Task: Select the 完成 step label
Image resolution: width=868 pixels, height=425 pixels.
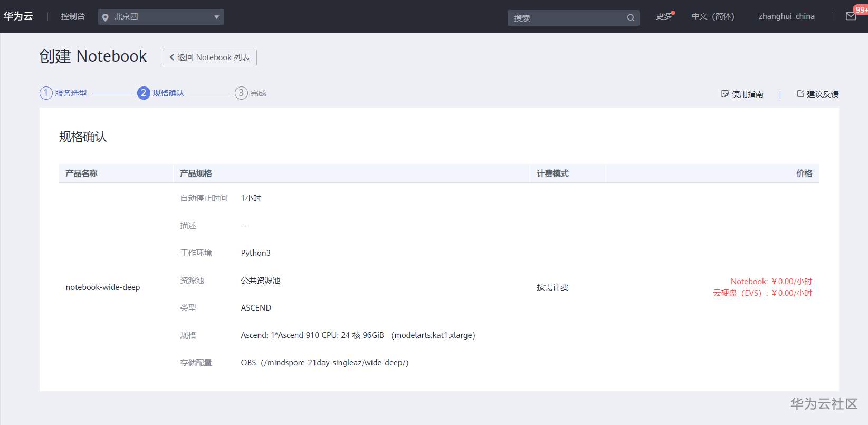Action: [x=258, y=93]
